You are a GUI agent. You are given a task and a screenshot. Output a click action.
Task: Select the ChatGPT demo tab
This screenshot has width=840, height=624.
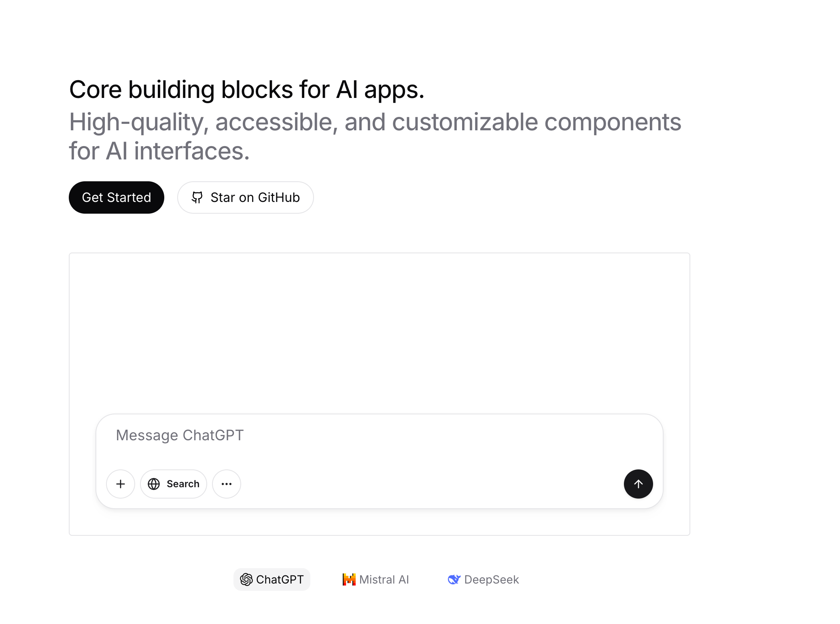pos(272,579)
